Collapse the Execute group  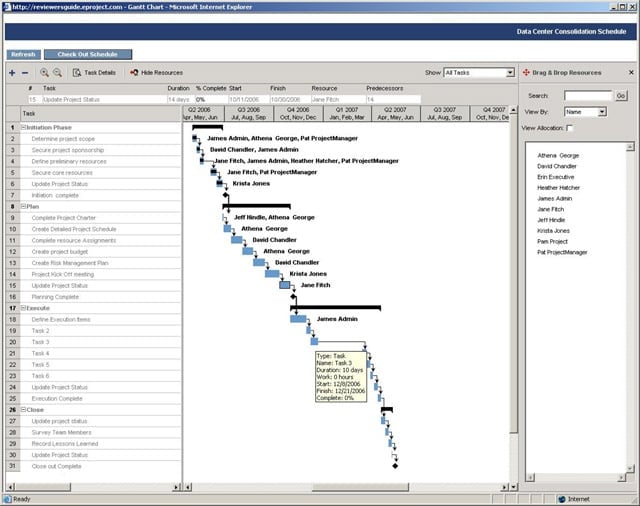23,308
